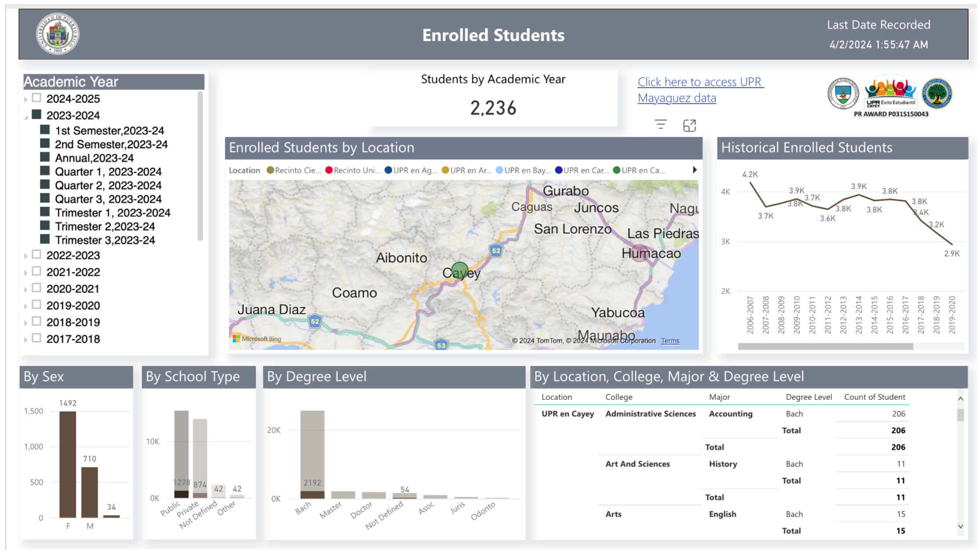
Task: Open the map Terms link
Action: pyautogui.click(x=670, y=341)
